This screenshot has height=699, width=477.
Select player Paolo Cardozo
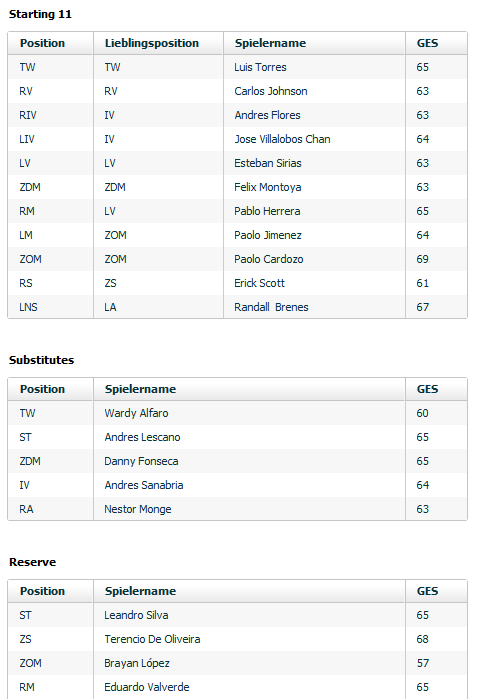tap(268, 259)
